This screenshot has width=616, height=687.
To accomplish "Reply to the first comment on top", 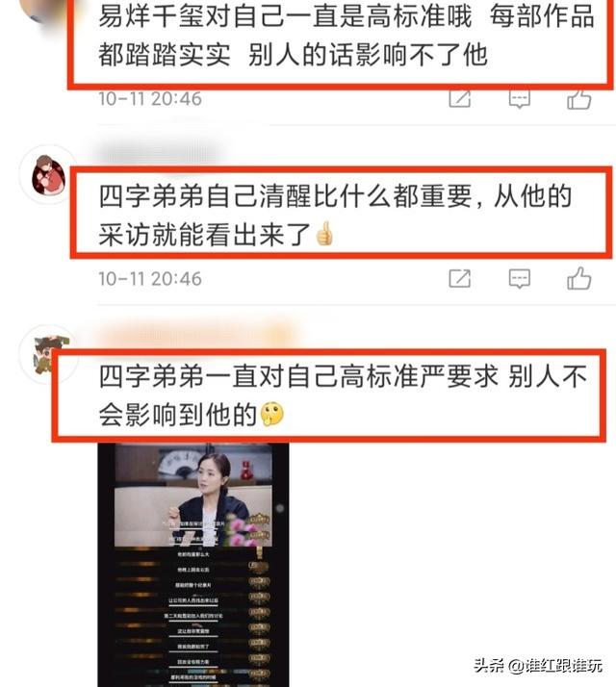I will [520, 99].
